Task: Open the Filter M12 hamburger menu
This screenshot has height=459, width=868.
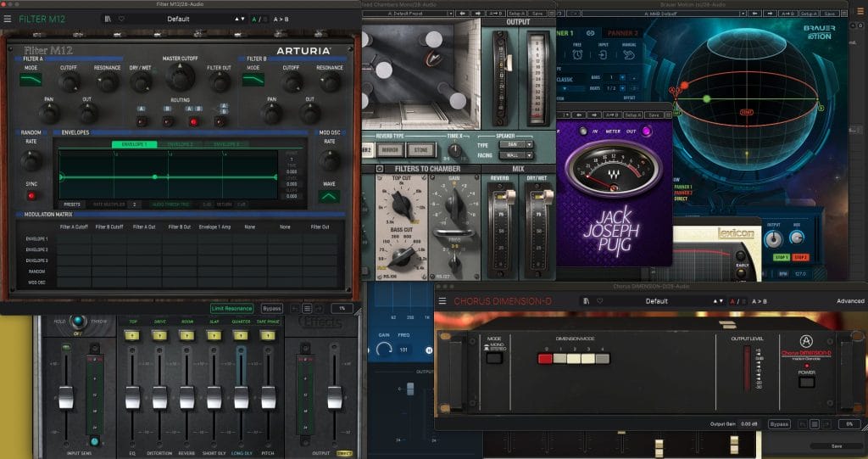Action: tap(7, 19)
